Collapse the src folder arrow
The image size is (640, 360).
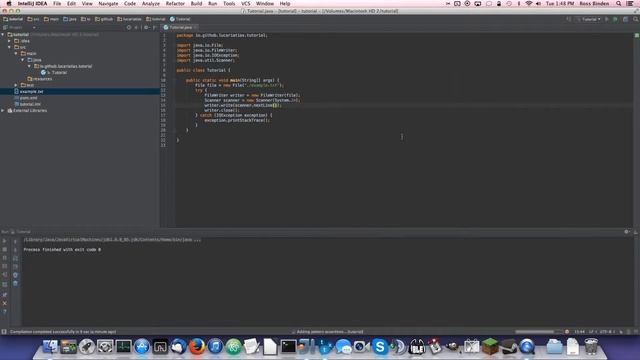click(10, 47)
